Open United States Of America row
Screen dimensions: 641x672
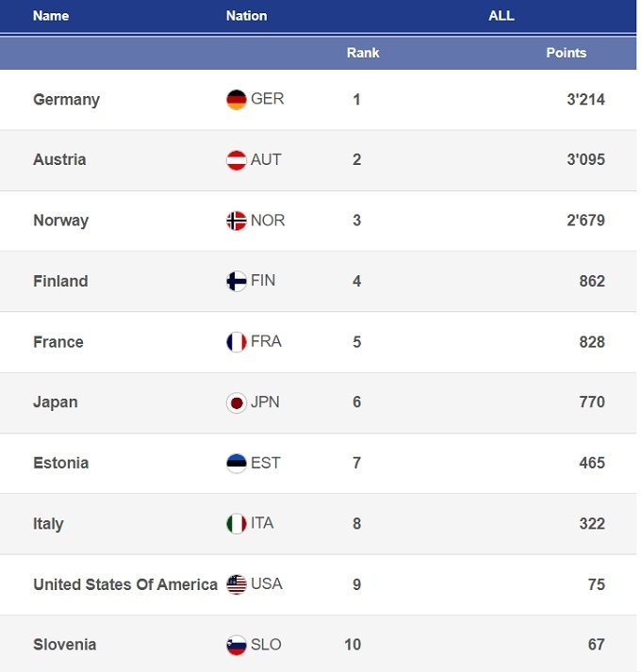(125, 584)
